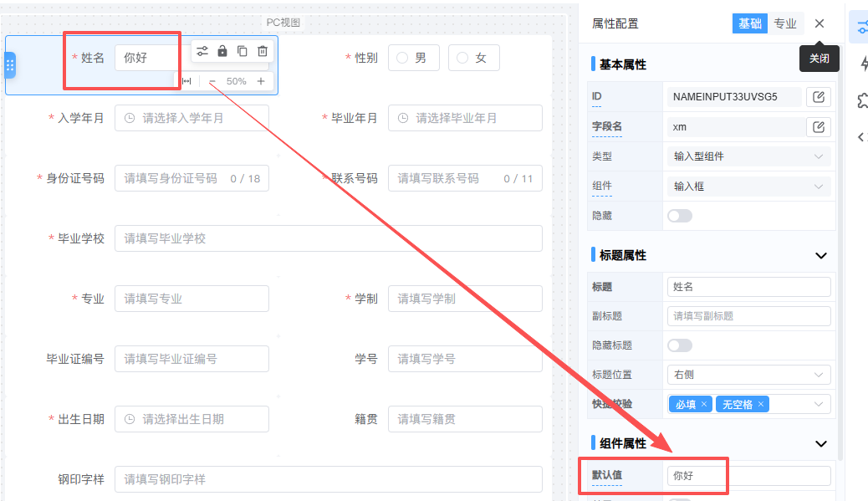Viewport: 868px width, 501px height.
Task: Delete 姓名 field with trash icon
Action: pos(263,51)
